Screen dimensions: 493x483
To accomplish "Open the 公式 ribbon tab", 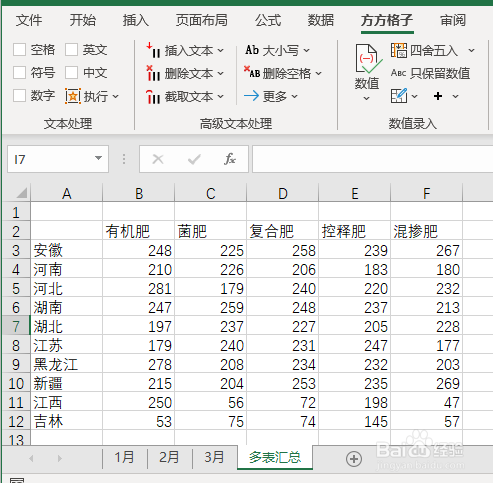I will (x=268, y=20).
